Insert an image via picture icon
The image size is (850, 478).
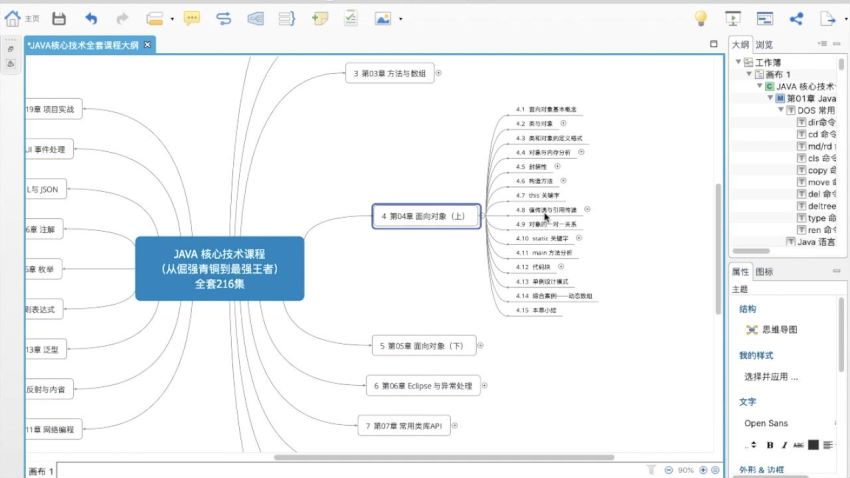tap(383, 18)
